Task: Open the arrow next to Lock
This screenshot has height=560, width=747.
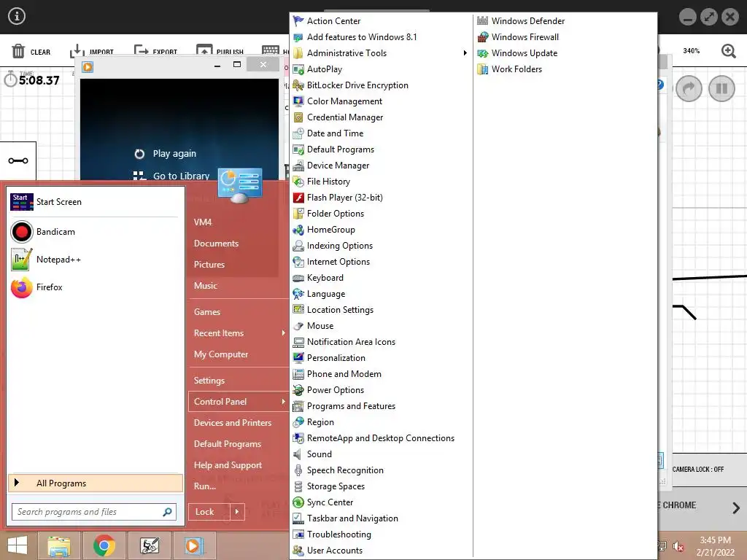Action: (x=237, y=512)
